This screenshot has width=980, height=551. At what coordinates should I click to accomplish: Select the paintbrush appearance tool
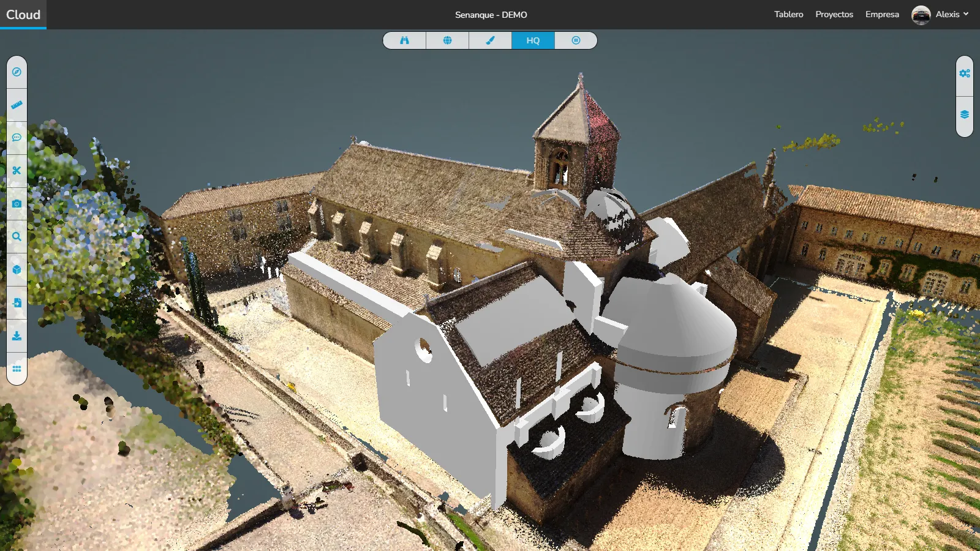pos(490,40)
